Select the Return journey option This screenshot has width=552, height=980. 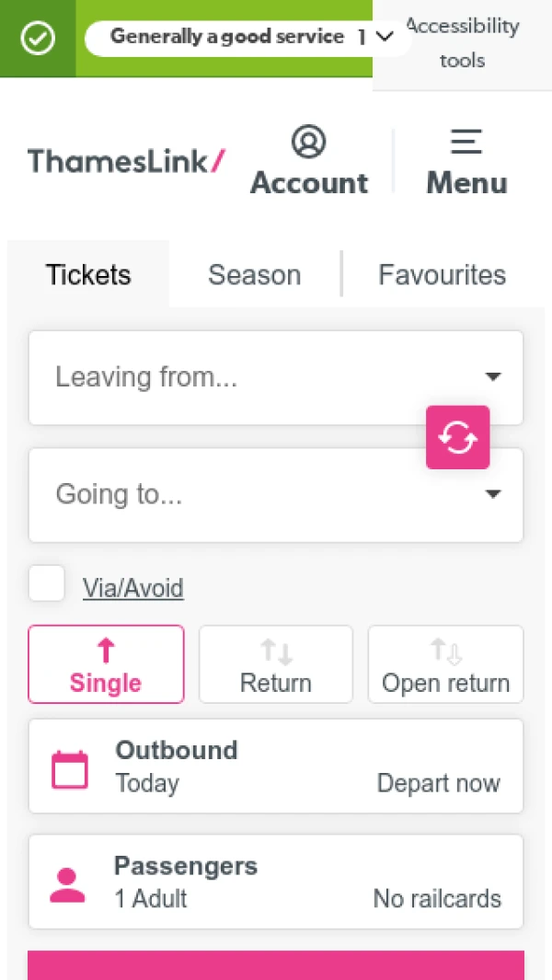click(x=275, y=664)
